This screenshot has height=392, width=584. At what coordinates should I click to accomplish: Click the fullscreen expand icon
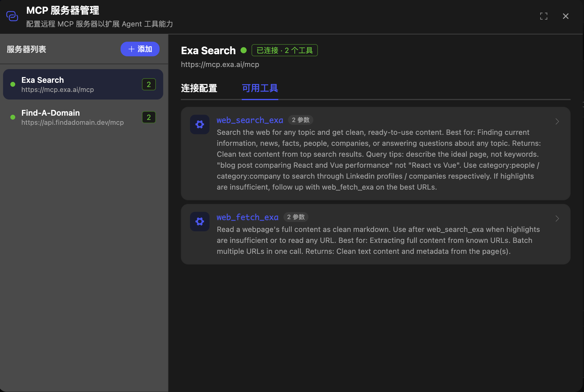coord(544,16)
